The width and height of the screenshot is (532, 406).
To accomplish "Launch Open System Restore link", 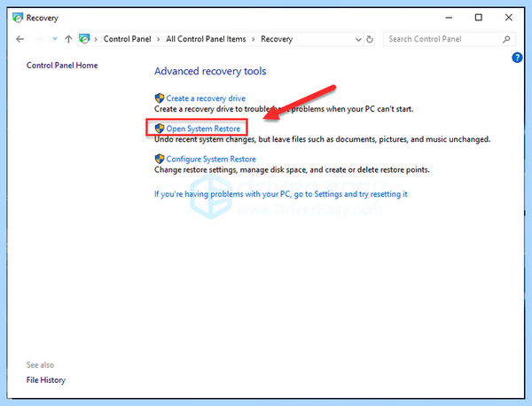I will point(203,129).
